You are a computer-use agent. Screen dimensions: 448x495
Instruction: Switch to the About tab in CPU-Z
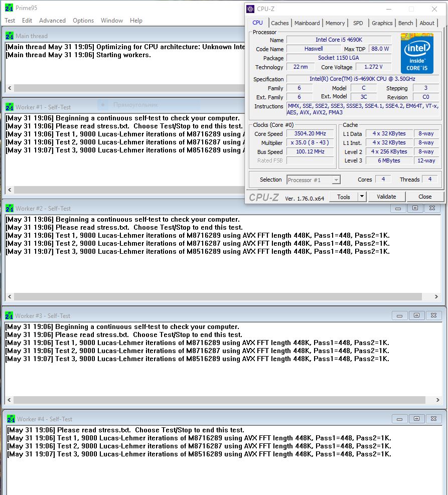coord(427,23)
